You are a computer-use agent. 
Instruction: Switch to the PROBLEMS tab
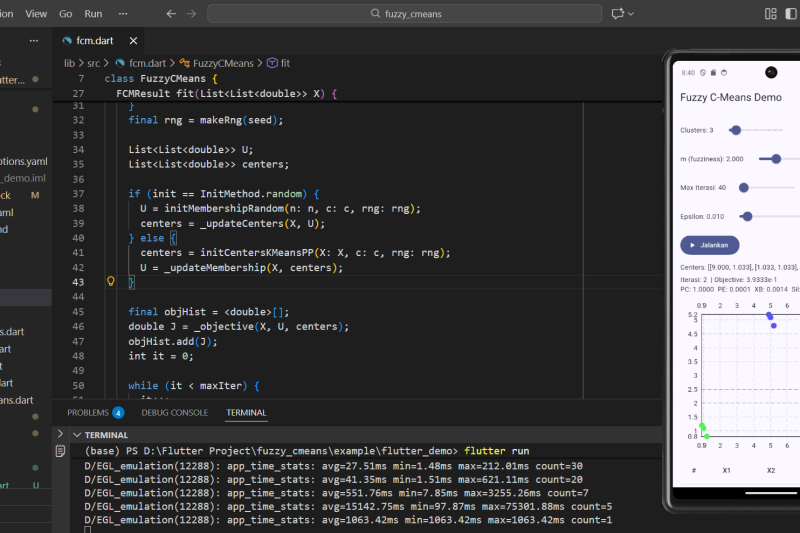(x=88, y=412)
